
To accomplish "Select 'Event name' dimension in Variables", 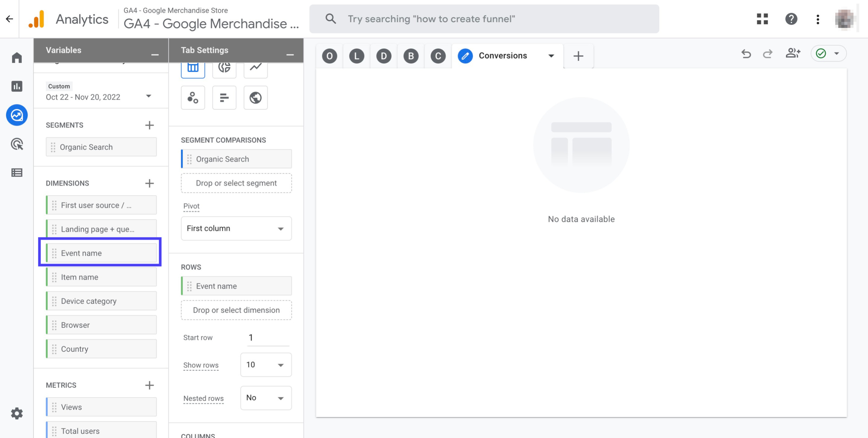I will [101, 253].
